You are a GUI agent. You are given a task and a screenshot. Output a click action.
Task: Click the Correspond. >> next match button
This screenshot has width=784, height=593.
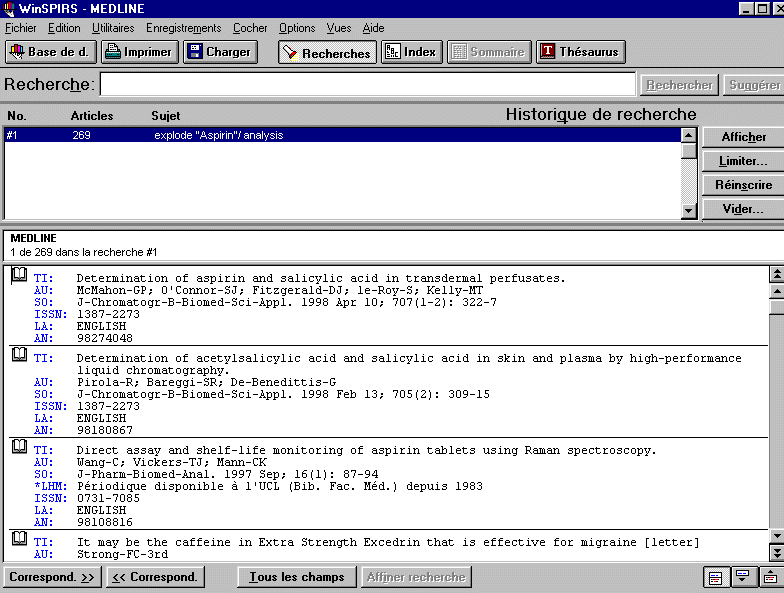click(52, 577)
